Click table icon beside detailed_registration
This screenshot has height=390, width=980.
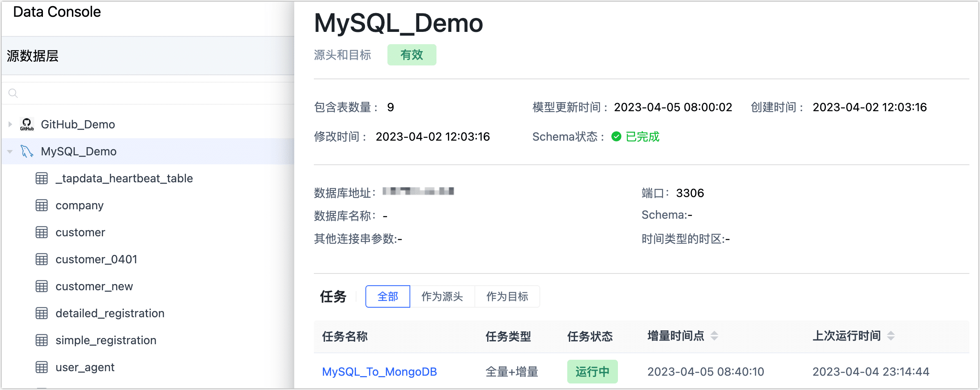[42, 313]
